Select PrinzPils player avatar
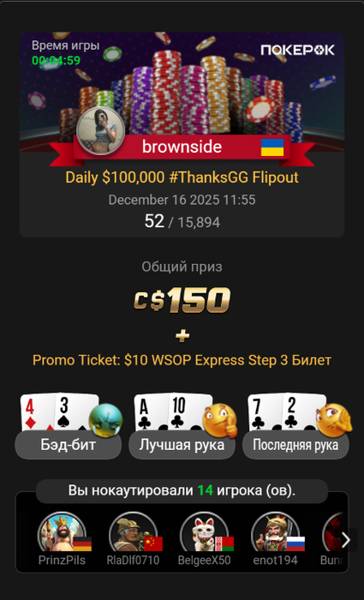 [62, 533]
